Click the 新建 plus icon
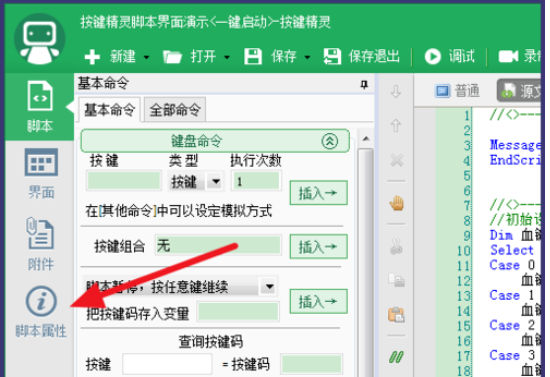550x377 pixels. coord(92,56)
